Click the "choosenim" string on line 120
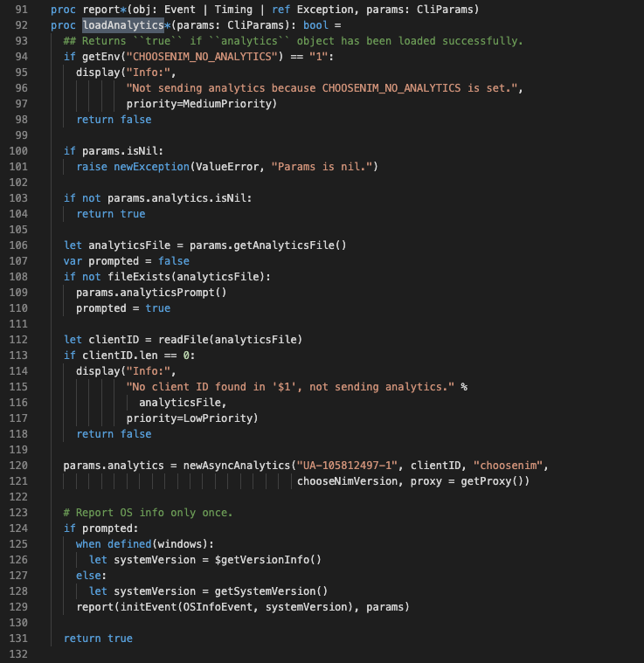644x663 pixels. [x=508, y=466]
